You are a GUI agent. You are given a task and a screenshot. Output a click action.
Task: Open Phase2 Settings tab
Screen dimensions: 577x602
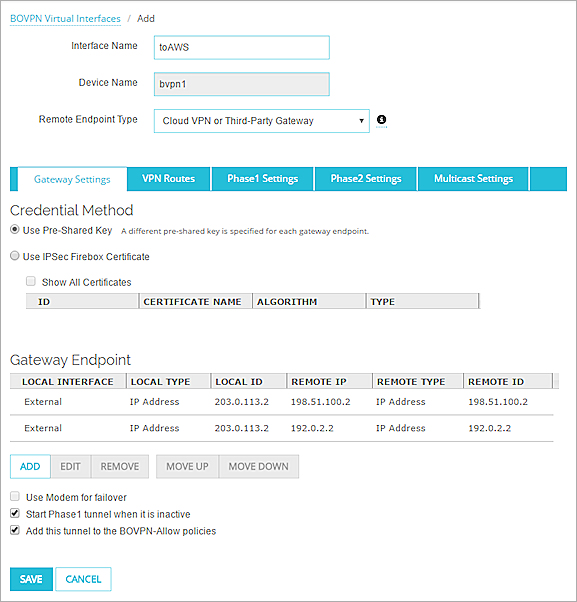pyautogui.click(x=366, y=179)
